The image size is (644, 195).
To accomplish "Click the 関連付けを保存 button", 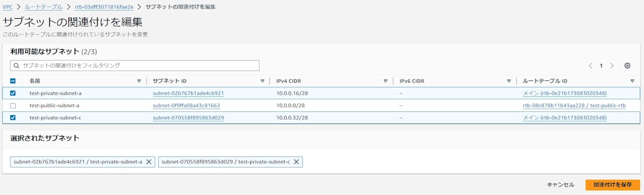I will (612, 185).
